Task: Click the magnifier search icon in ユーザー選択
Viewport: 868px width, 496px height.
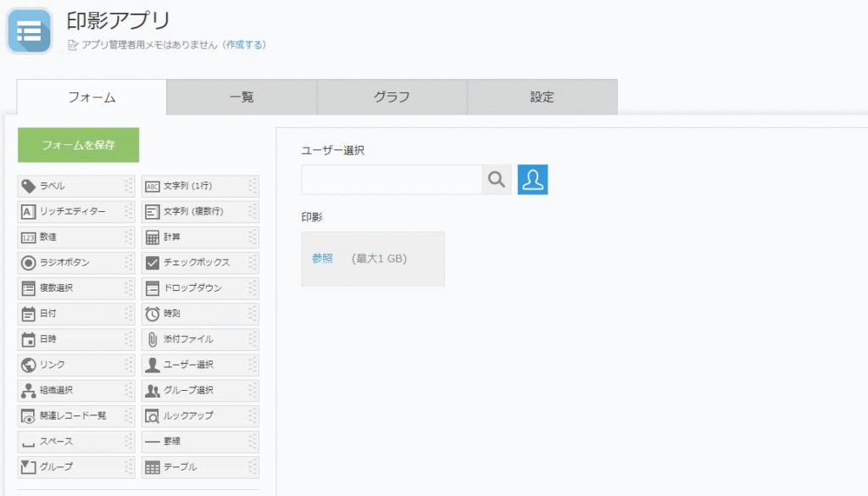Action: coord(497,180)
